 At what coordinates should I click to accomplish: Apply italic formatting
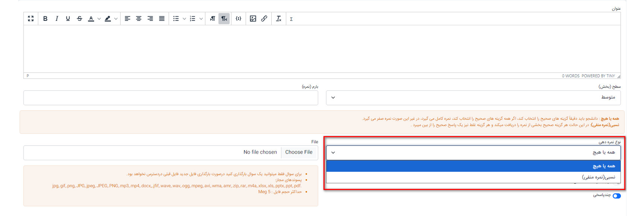57,19
